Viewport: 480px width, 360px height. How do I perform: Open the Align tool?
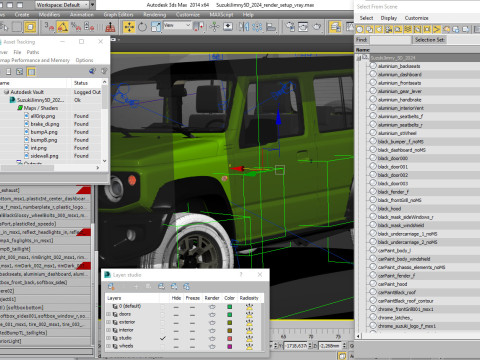tap(271, 27)
